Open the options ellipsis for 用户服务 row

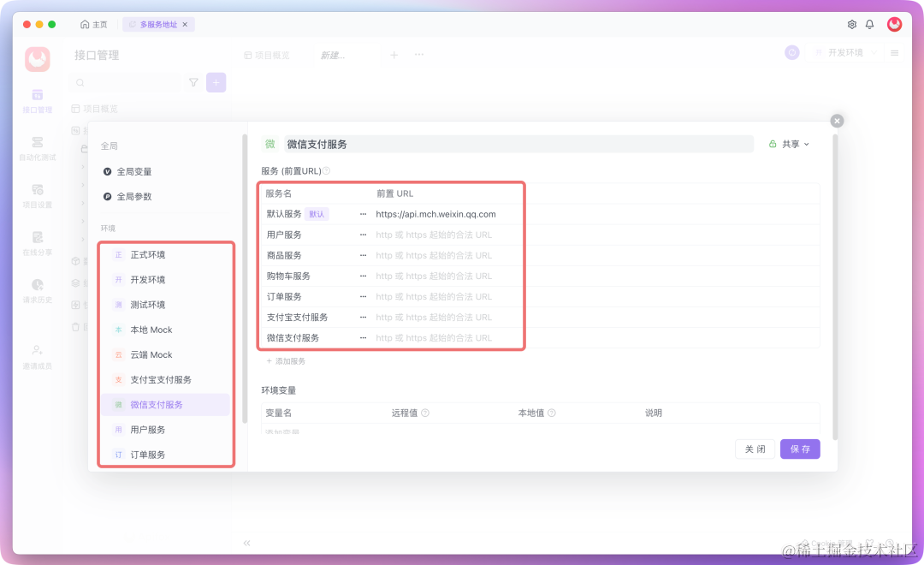(x=363, y=235)
